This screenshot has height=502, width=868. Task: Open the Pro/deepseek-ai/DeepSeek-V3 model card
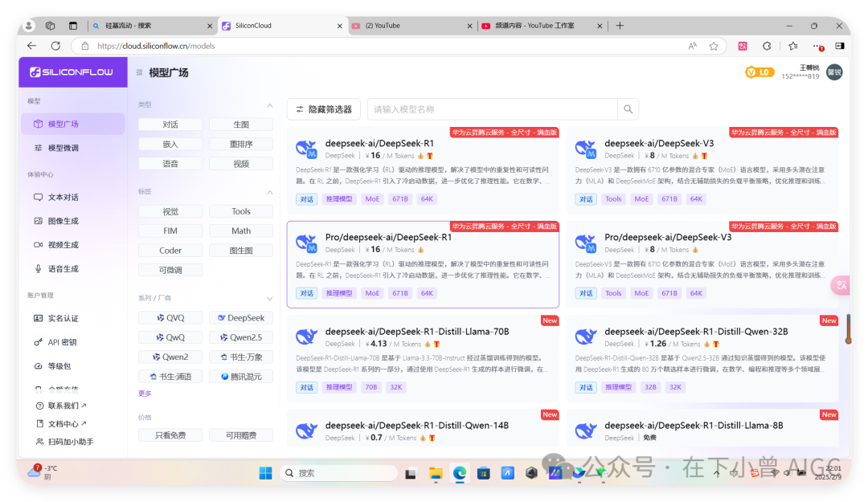tap(702, 263)
